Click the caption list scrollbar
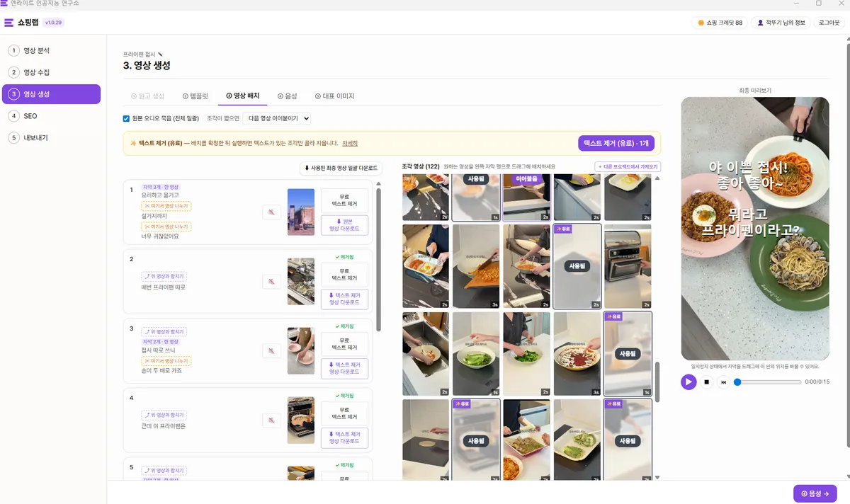Image resolution: width=850 pixels, height=504 pixels. pos(378,260)
